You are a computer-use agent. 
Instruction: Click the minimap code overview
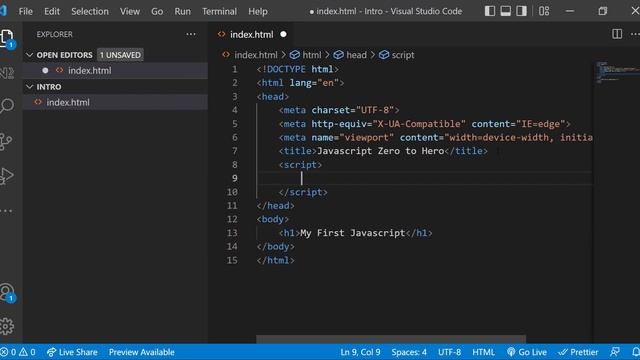[617, 72]
